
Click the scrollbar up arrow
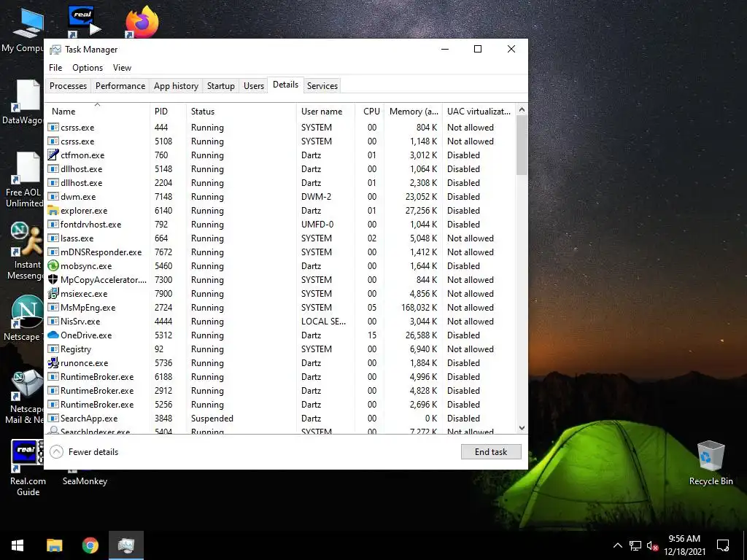click(522, 109)
